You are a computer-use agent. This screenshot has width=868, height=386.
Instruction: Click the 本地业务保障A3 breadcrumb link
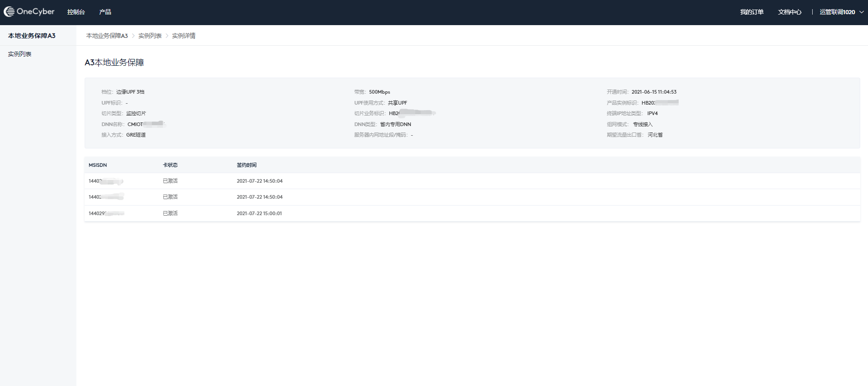[x=107, y=36]
